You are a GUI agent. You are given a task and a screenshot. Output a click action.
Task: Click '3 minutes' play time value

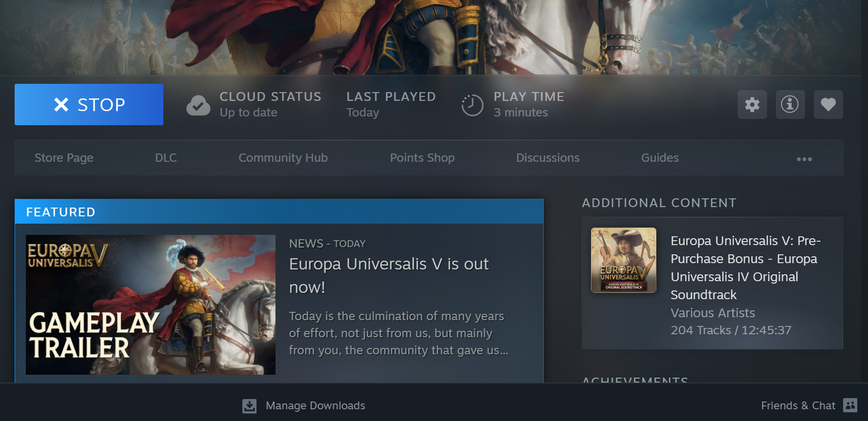click(520, 113)
